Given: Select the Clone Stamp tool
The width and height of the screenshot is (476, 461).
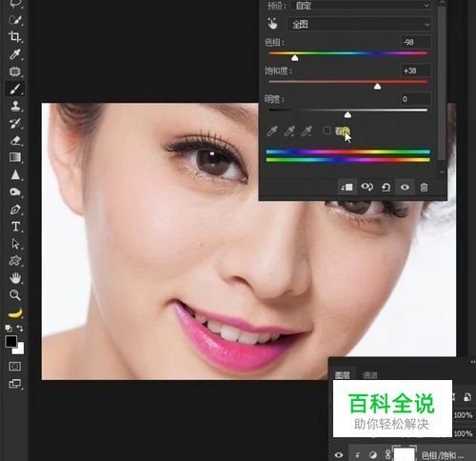Looking at the screenshot, I should (15, 106).
